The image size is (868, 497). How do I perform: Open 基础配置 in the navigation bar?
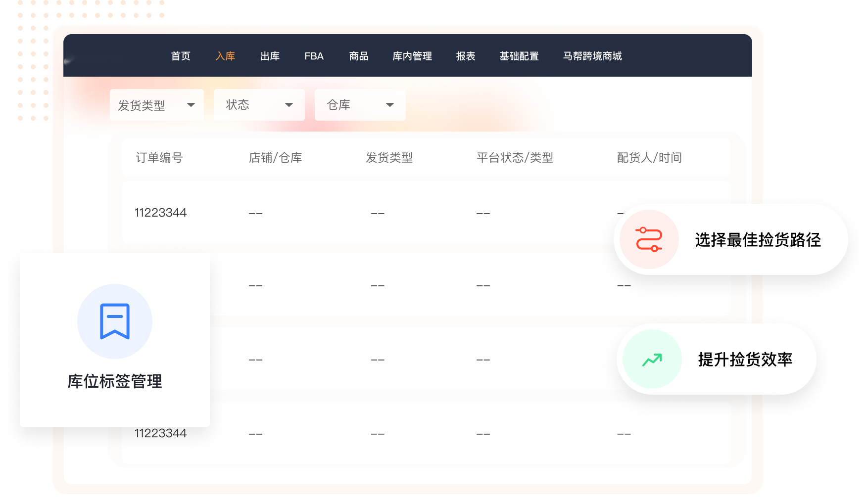click(519, 56)
